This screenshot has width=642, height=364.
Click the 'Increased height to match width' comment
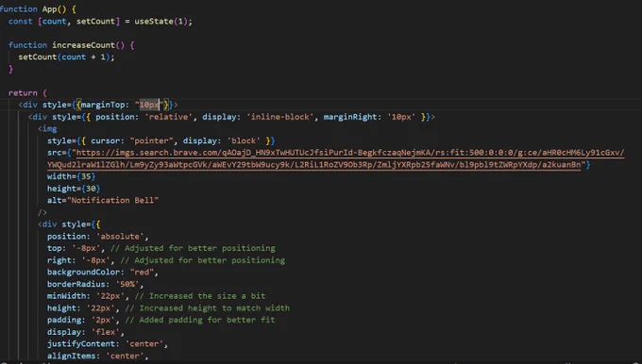[207, 308]
